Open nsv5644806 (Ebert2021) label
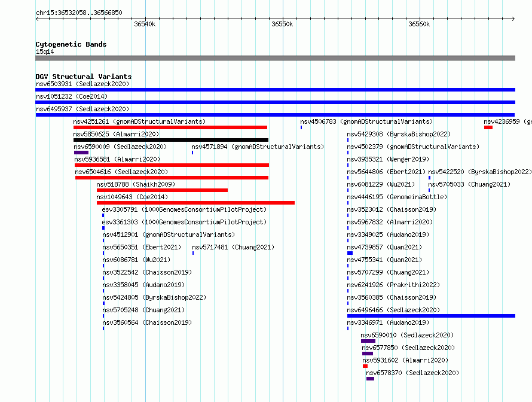Viewport: 532px width, 402px height. [386, 172]
